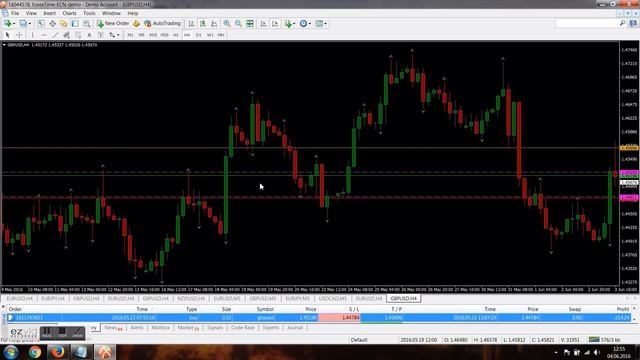
Task: Open Firefox from the taskbar
Action: (x=57, y=352)
